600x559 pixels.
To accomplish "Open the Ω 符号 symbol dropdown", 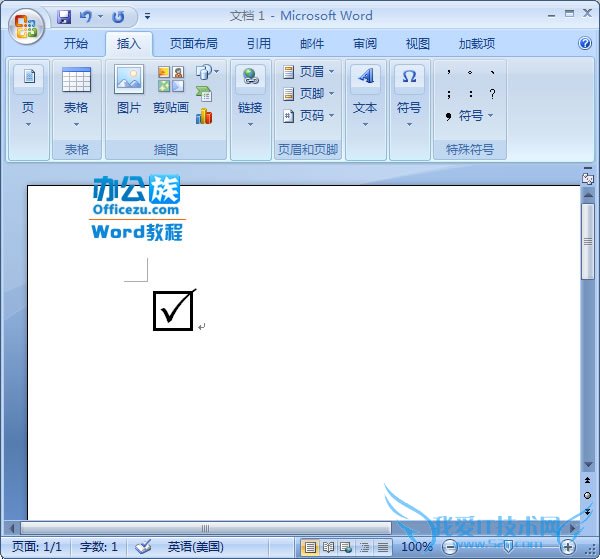I will tap(409, 97).
